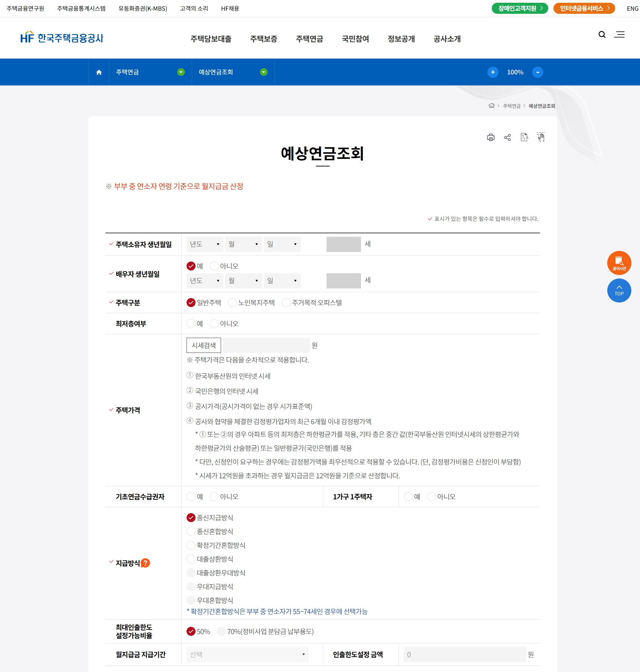Click the document download/scrap icon
The height and width of the screenshot is (672, 640).
point(524,137)
